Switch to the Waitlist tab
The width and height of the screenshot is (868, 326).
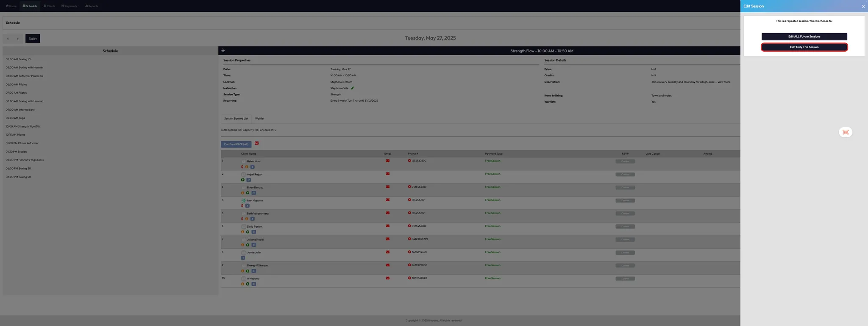(259, 119)
